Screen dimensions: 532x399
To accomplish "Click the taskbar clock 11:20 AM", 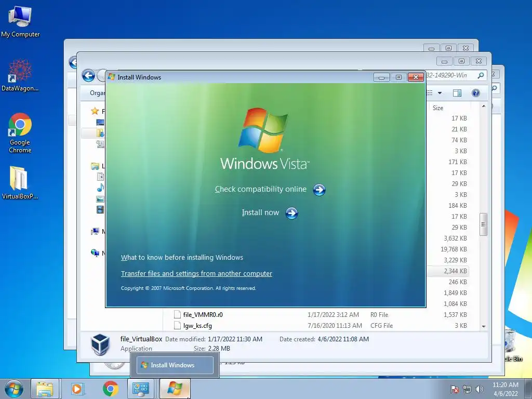I will [x=505, y=385].
